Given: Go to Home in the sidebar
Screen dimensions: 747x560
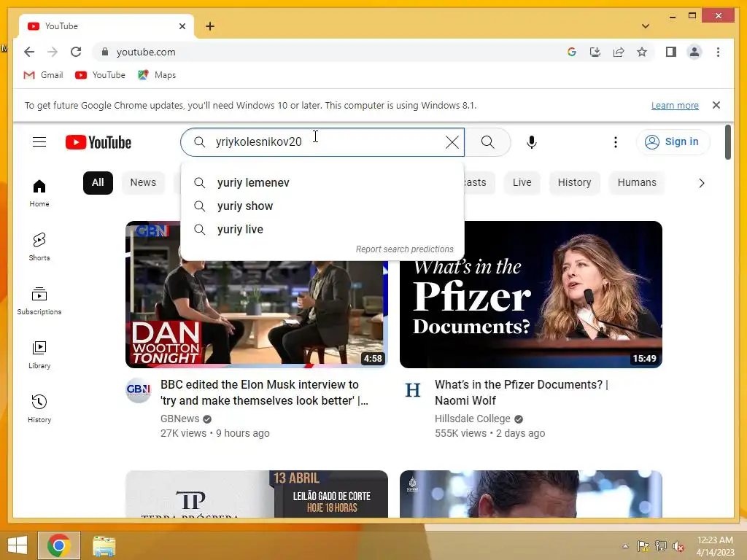Looking at the screenshot, I should pos(39,192).
